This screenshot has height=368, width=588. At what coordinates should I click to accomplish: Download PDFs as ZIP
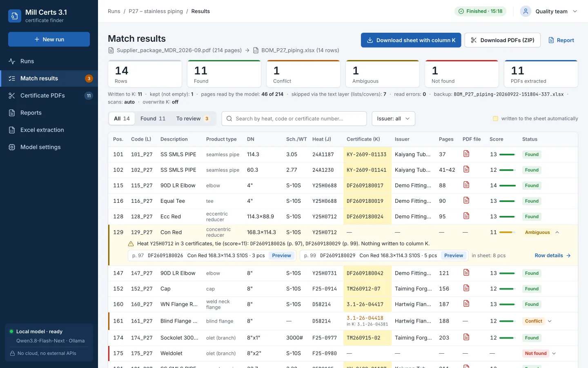point(503,40)
